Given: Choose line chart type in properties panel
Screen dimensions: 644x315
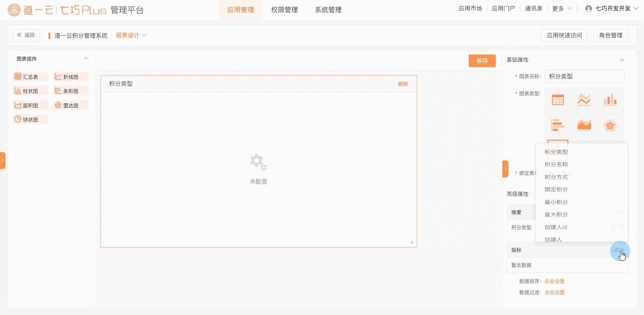Looking at the screenshot, I should point(584,100).
